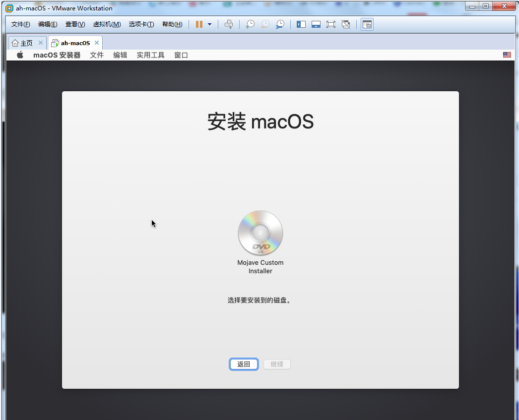
Task: Open the 实用工具 menu
Action: tap(150, 55)
